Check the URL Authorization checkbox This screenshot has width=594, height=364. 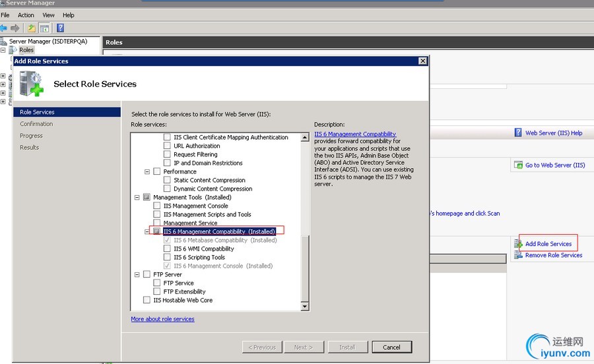167,146
